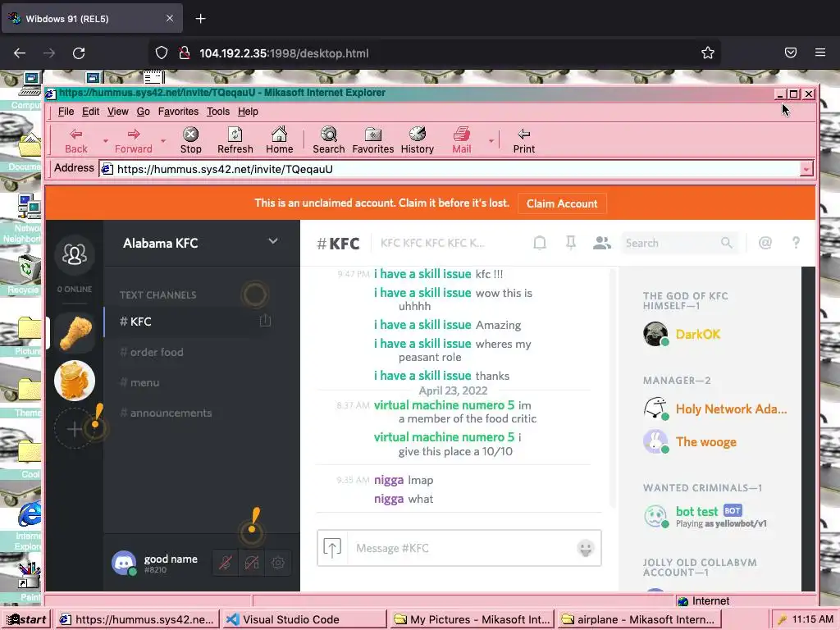The width and height of the screenshot is (840, 630).
Task: Open the Edit menu
Action: (90, 112)
